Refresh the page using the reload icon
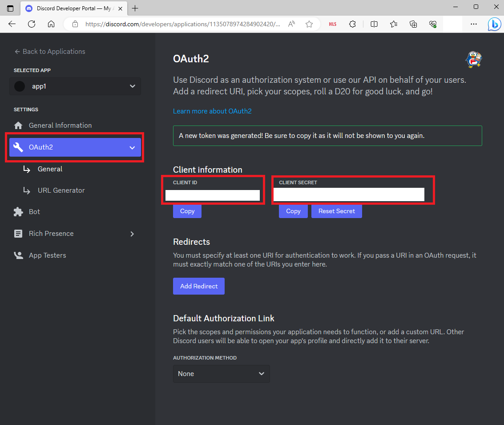Image resolution: width=504 pixels, height=425 pixels. [32, 24]
